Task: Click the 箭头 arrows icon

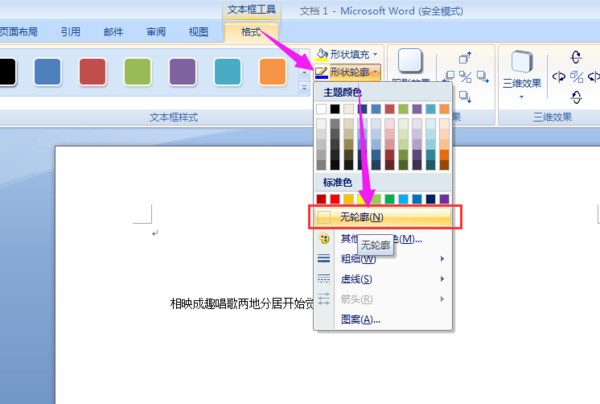Action: pos(324,299)
